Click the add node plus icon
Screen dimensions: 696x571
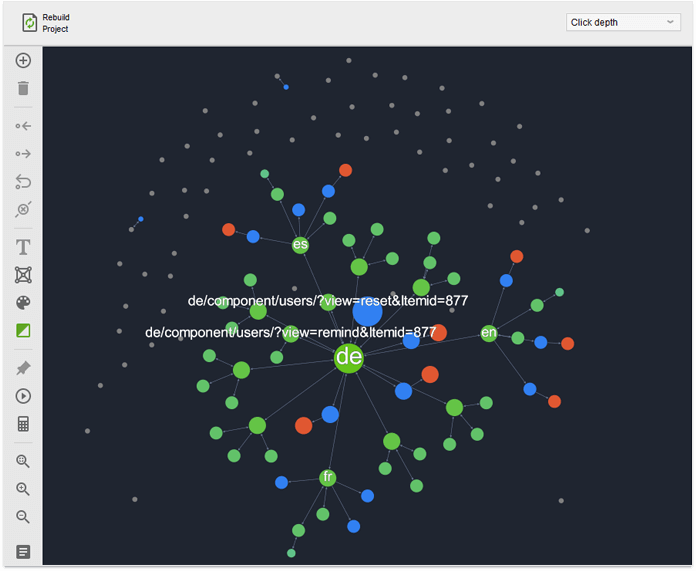(23, 60)
